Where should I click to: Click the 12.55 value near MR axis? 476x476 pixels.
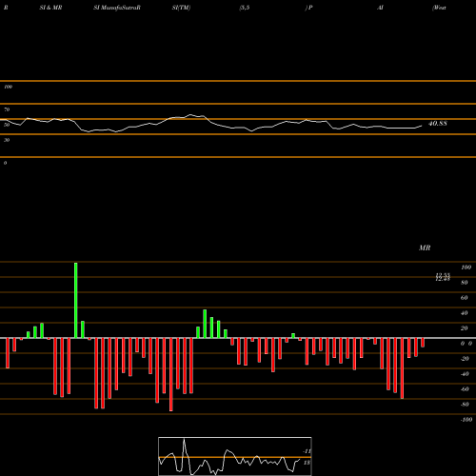click(x=443, y=275)
